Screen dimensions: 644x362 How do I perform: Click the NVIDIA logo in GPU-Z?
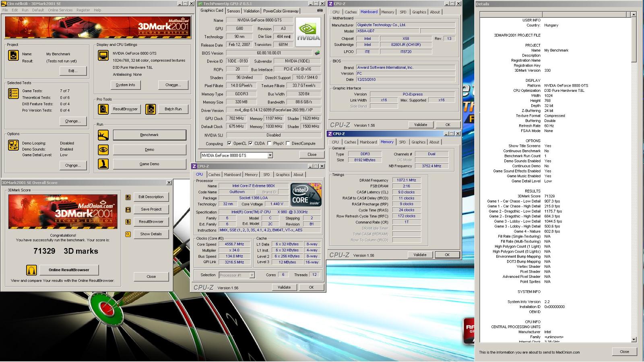click(308, 31)
